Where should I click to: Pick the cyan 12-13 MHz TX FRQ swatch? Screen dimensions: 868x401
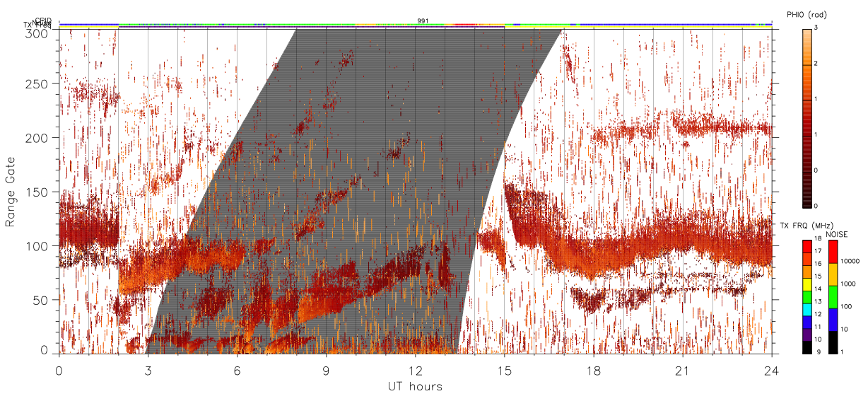[x=807, y=308]
